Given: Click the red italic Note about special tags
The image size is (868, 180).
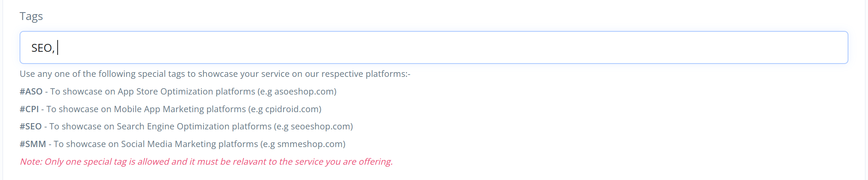Looking at the screenshot, I should click(x=206, y=162).
